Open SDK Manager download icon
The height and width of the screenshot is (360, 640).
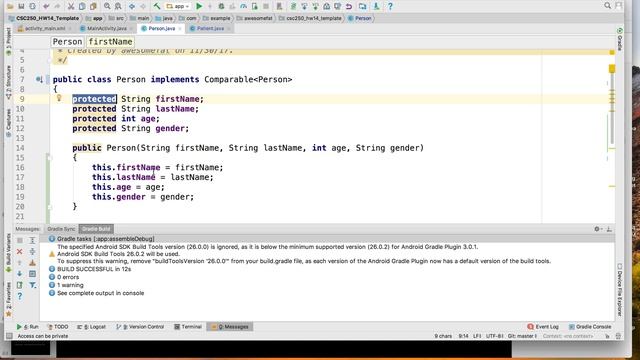376,6
